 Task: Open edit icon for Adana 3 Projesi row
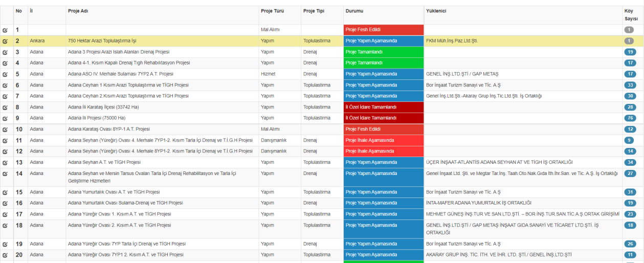[5, 52]
